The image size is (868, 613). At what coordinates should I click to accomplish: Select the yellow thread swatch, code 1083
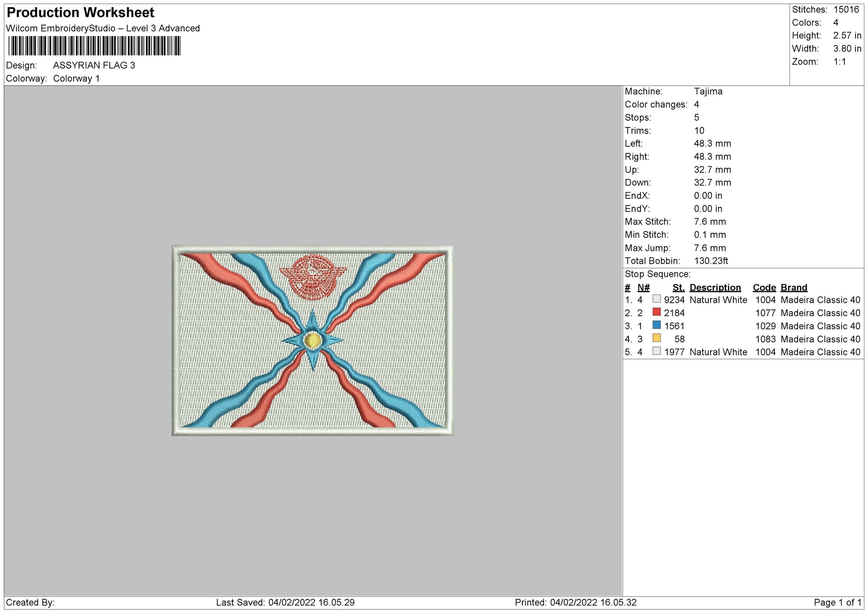[657, 338]
